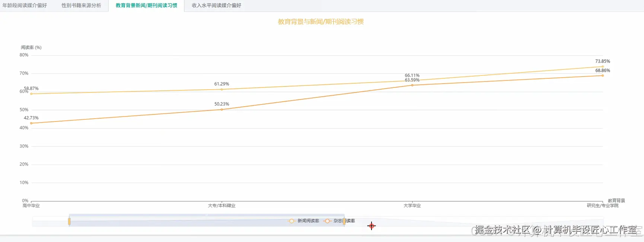The height and width of the screenshot is (242, 644).
Task: Click the right handle of the zoom slider
Action: (344, 222)
